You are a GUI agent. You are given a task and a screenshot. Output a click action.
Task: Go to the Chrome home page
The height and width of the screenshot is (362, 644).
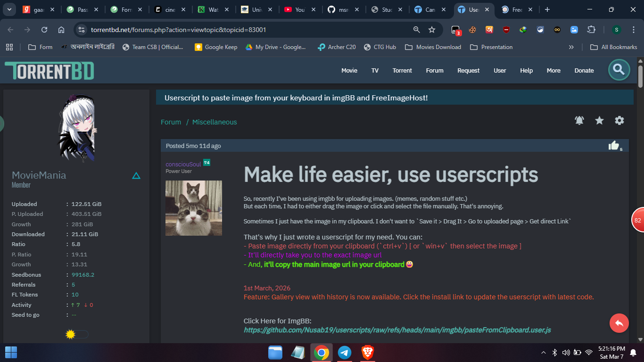pyautogui.click(x=61, y=30)
